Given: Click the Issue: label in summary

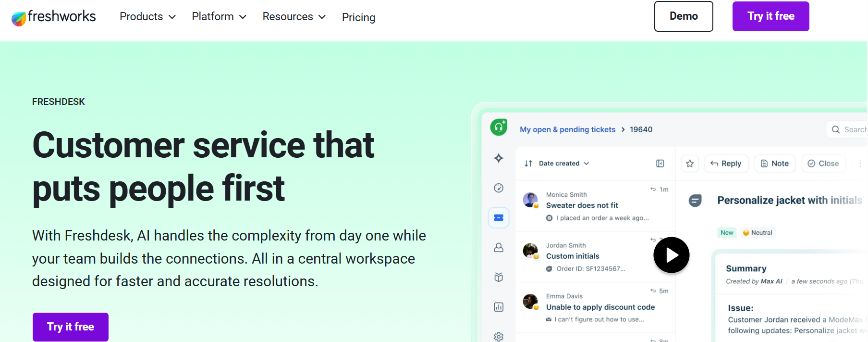Looking at the screenshot, I should pos(741,308).
